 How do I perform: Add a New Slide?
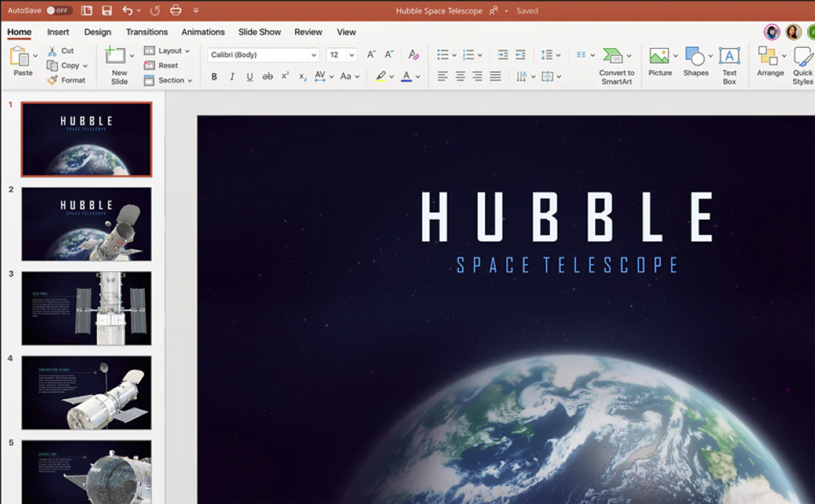click(117, 64)
